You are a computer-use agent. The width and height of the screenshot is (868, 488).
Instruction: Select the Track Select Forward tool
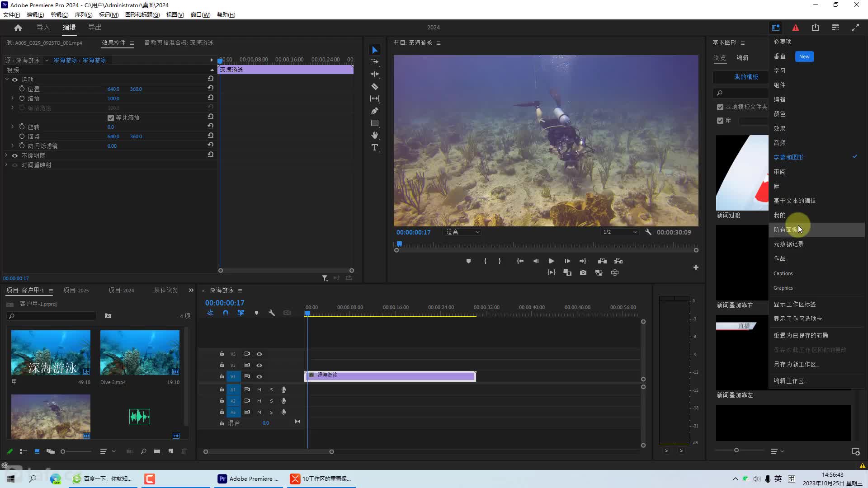tap(374, 62)
